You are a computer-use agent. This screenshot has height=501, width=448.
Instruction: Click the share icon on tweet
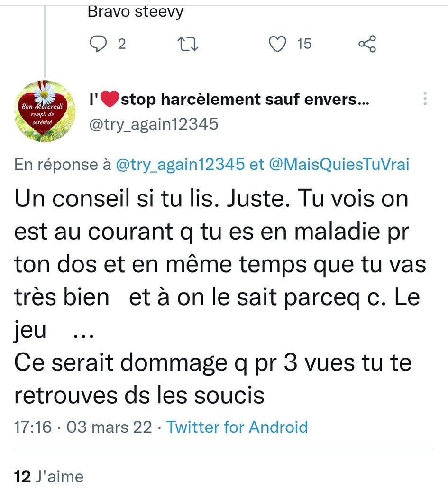(367, 44)
